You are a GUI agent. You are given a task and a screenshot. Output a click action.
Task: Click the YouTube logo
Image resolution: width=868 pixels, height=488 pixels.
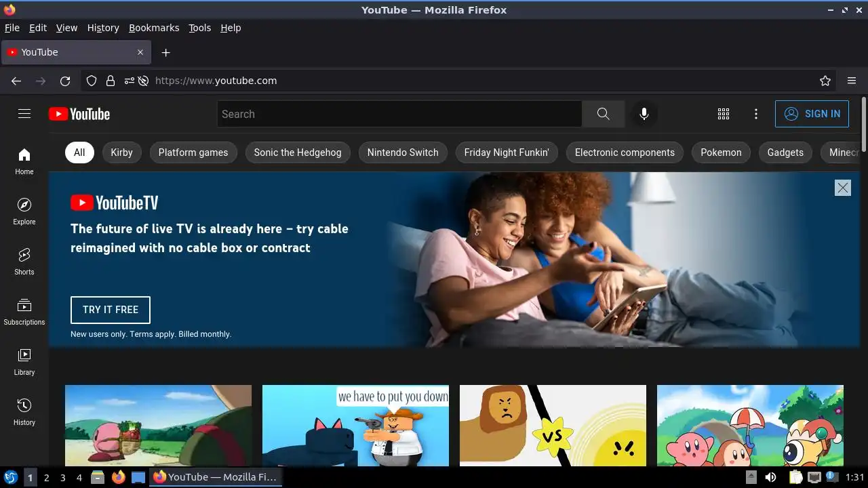coord(79,114)
